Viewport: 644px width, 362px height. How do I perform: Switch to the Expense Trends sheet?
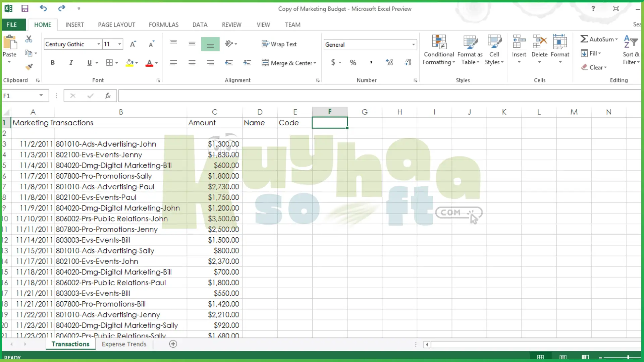click(124, 344)
